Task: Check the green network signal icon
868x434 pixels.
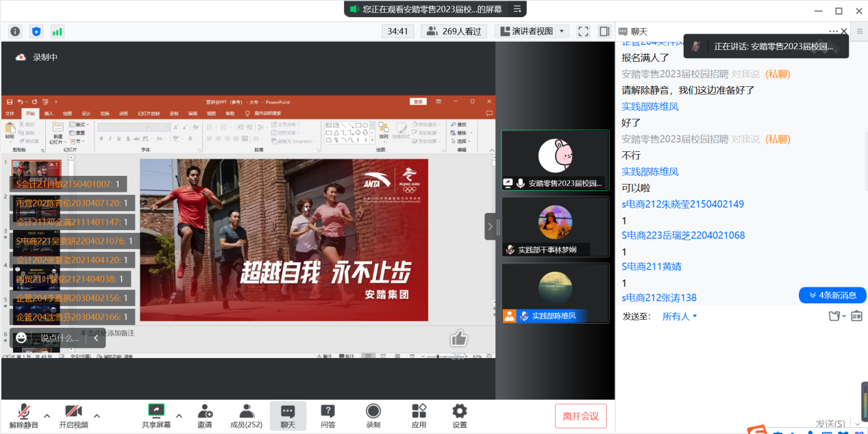Action: click(x=58, y=31)
